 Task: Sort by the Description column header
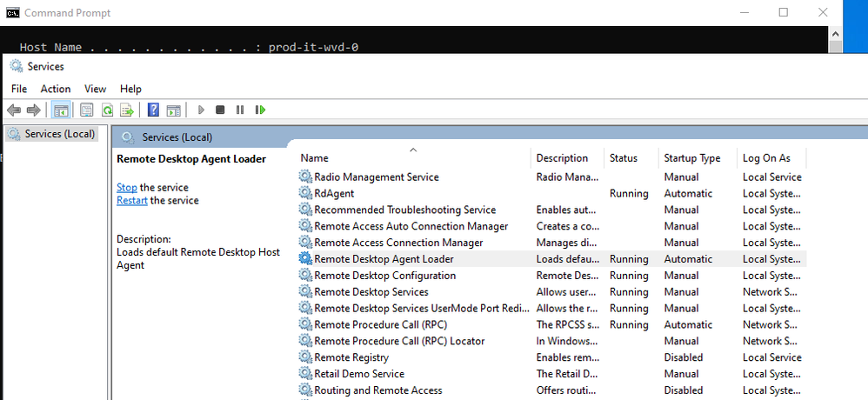pos(567,157)
